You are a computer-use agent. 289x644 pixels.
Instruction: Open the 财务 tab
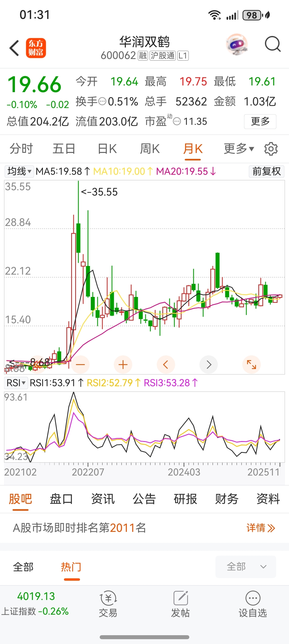(227, 499)
